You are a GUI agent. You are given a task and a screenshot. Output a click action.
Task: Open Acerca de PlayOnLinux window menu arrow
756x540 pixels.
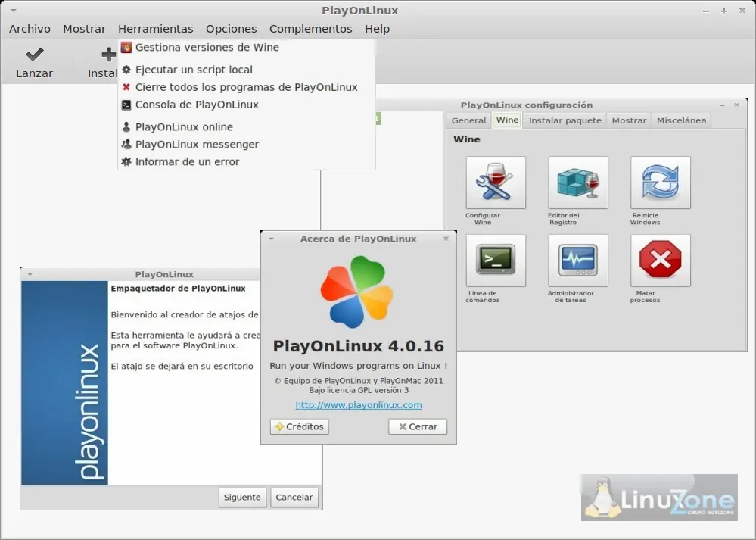(x=272, y=239)
